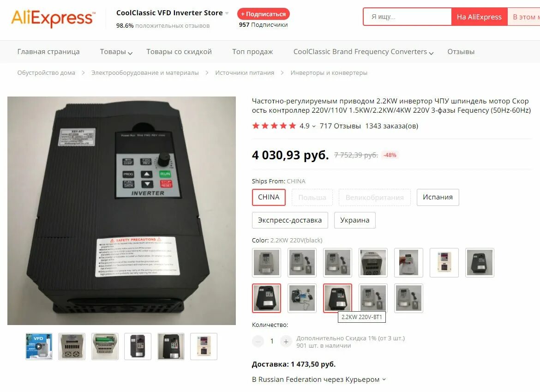Open the Топ продаж tab
This screenshot has height=392, width=540.
(252, 52)
